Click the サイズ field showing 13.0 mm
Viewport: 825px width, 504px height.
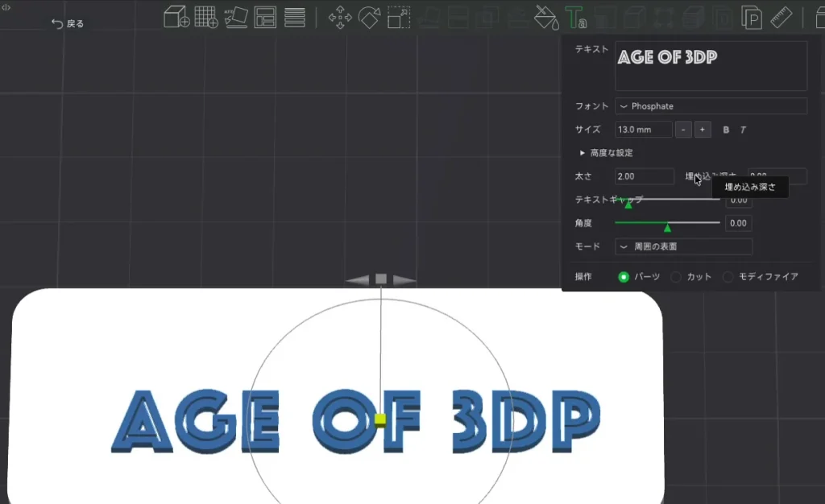(644, 130)
